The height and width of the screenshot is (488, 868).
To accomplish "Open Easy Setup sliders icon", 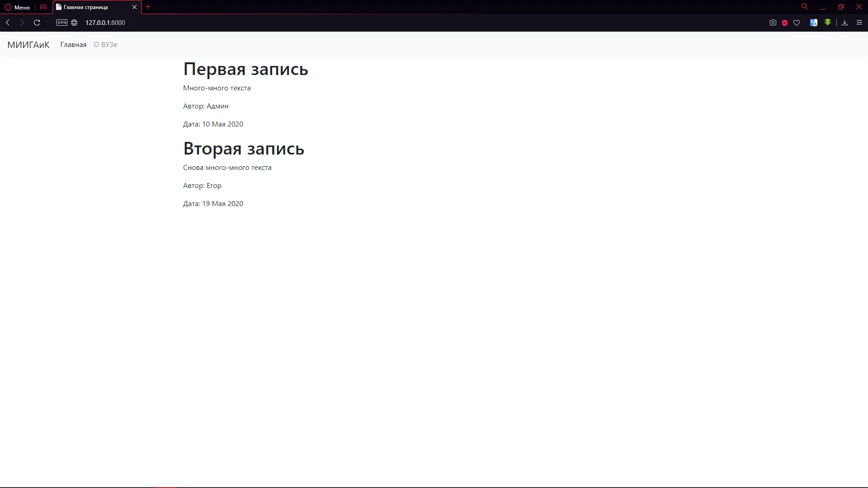I will click(x=859, y=23).
